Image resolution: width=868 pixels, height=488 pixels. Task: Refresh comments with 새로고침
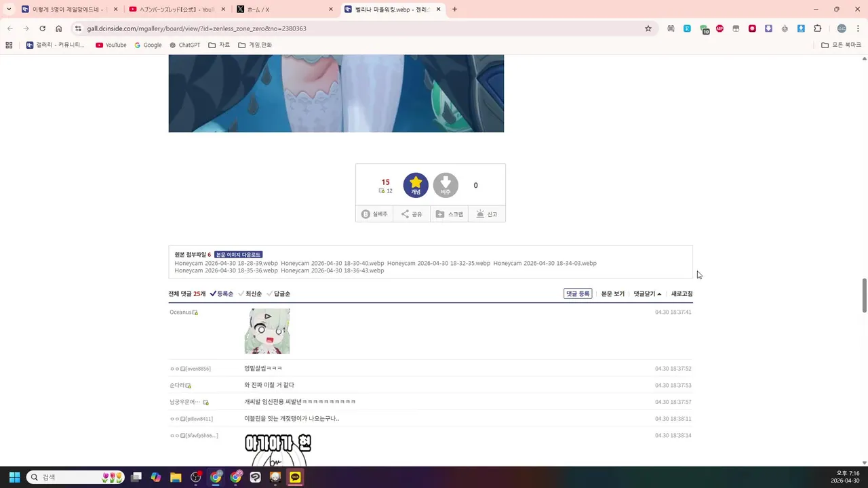[682, 294]
